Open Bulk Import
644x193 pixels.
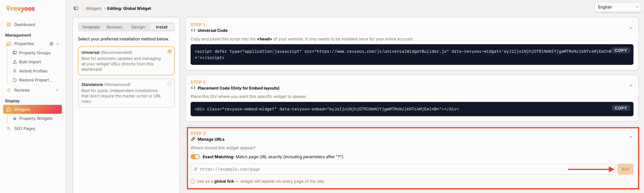[x=30, y=62]
